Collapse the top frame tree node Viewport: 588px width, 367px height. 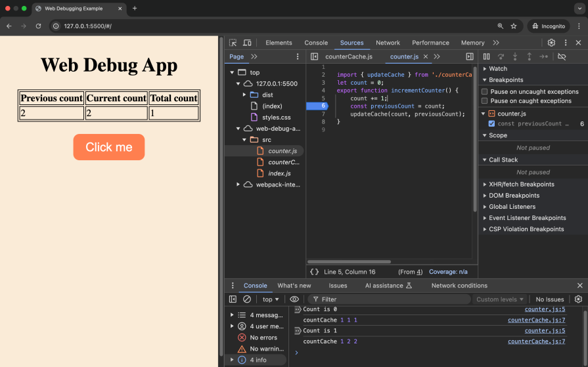tap(232, 72)
